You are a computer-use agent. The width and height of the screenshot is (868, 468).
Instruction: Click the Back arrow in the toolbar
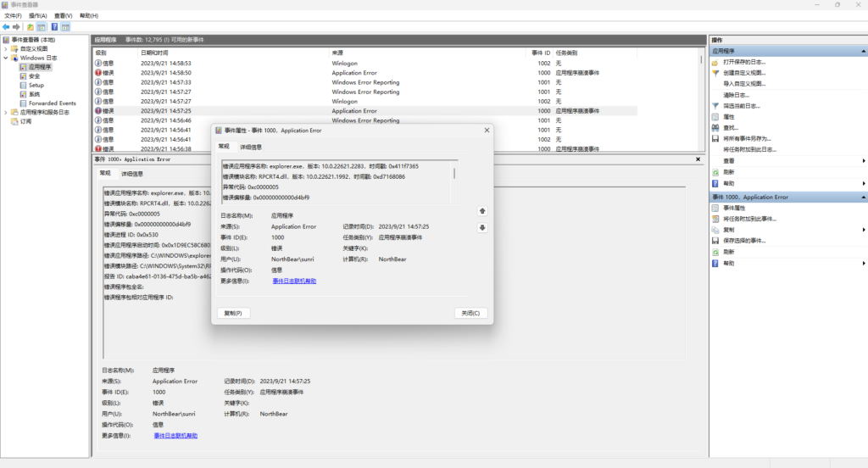point(6,27)
